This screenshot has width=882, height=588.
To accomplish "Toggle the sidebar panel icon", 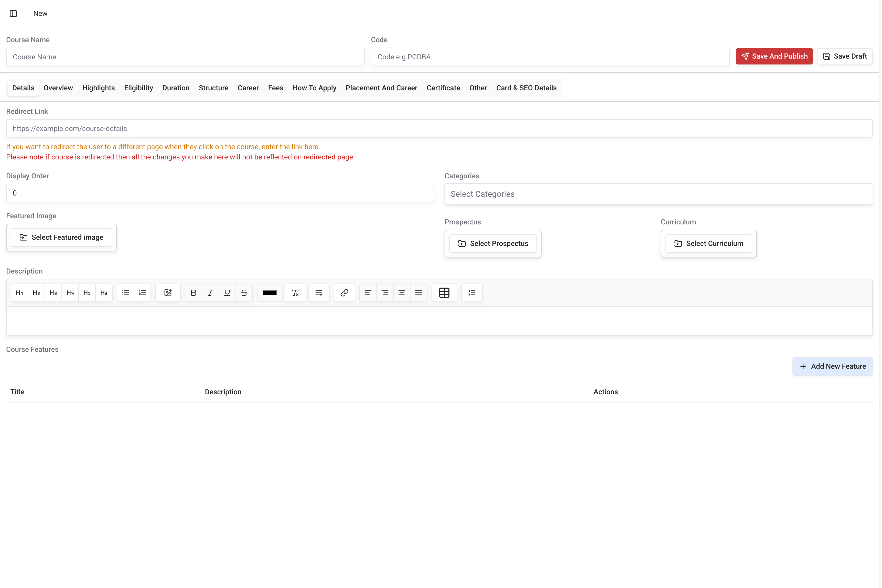I will pyautogui.click(x=14, y=14).
